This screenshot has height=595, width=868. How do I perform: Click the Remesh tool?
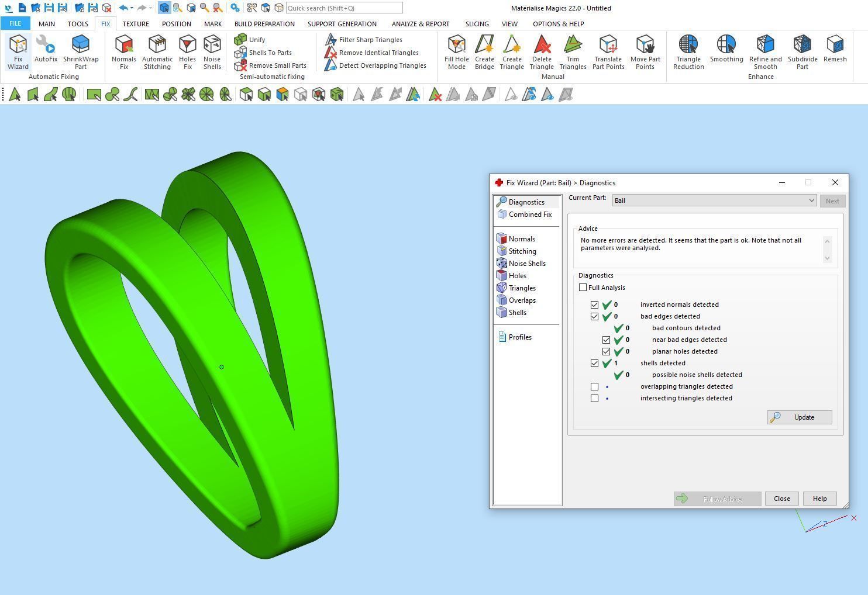click(835, 49)
